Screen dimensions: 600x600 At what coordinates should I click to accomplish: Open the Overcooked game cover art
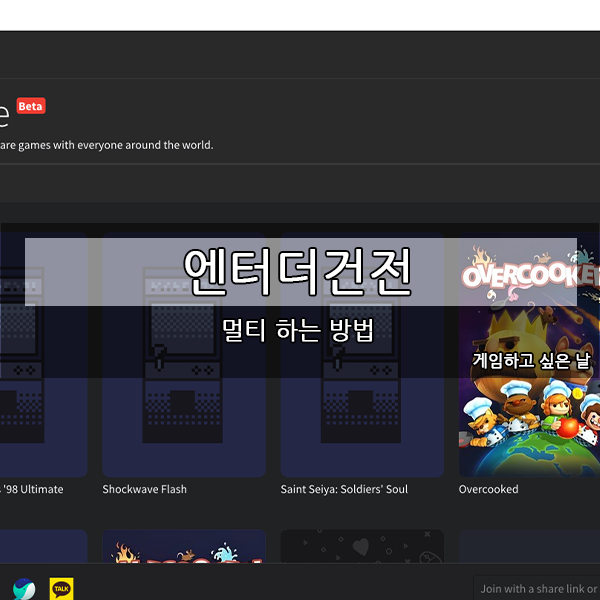[x=529, y=354]
